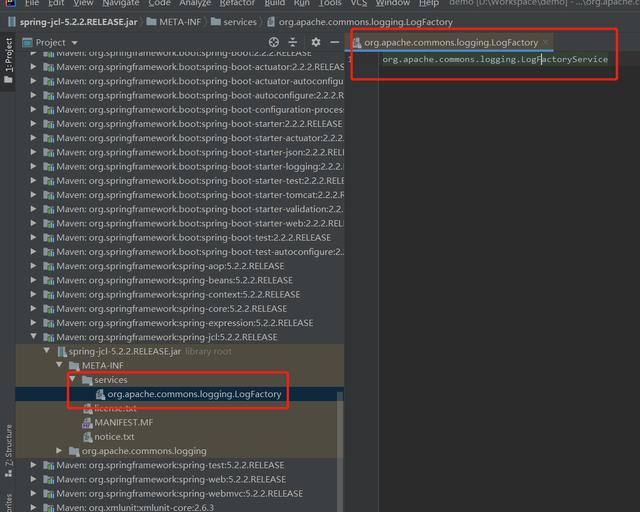Image resolution: width=640 pixels, height=512 pixels.
Task: Close the org.apache.commons.logging.LogFactory editor tab
Action: [x=546, y=42]
